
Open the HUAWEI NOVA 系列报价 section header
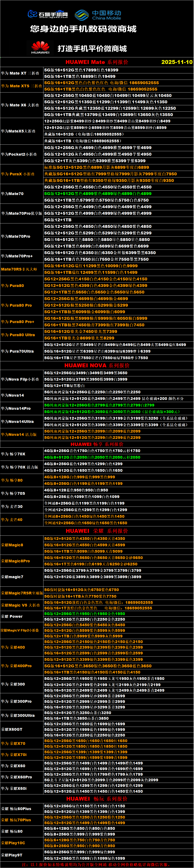pyautogui.click(x=97, y=366)
